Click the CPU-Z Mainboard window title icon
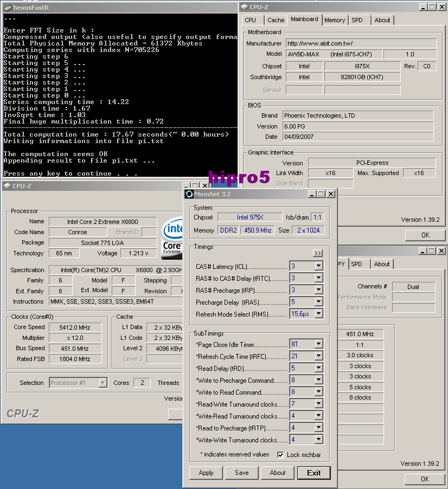 [x=245, y=7]
